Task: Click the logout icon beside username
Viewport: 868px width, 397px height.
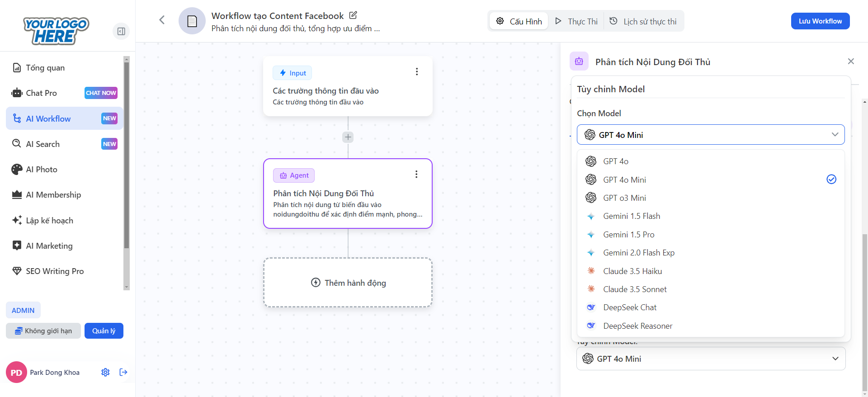Action: [x=123, y=372]
